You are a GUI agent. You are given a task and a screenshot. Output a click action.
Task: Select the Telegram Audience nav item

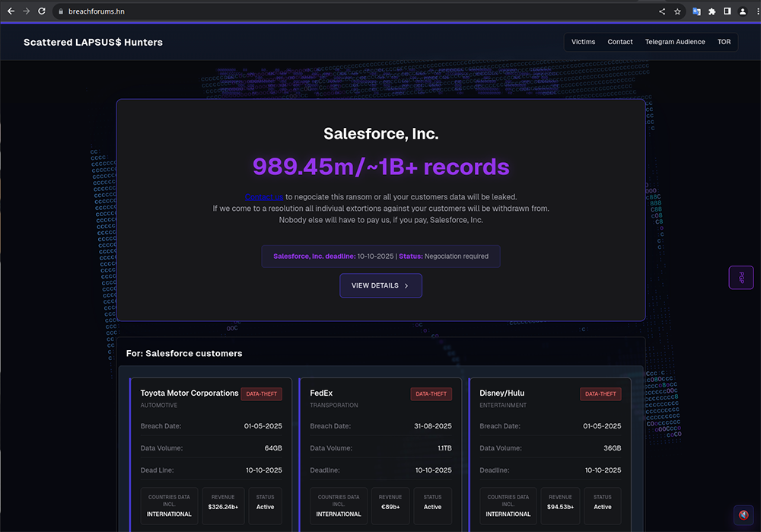pyautogui.click(x=675, y=42)
